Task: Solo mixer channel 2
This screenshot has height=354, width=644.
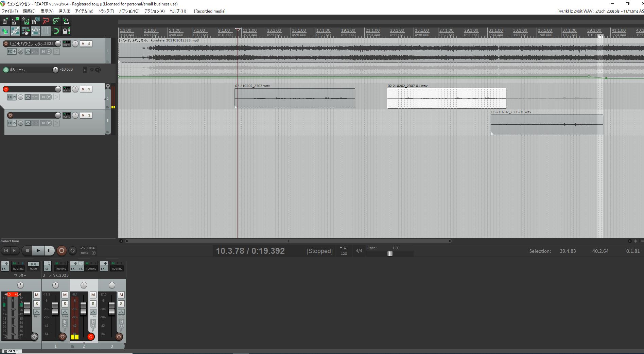Action: [93, 304]
